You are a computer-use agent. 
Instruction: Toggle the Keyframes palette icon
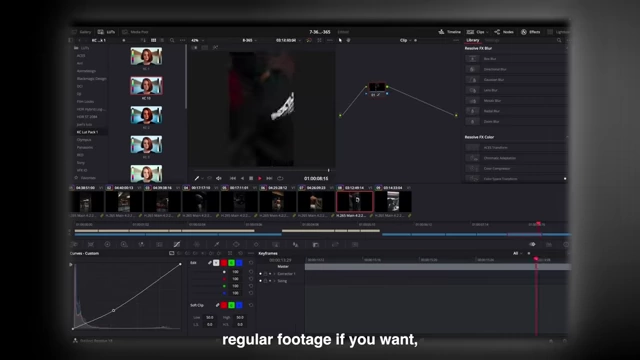pyautogui.click(x=532, y=244)
